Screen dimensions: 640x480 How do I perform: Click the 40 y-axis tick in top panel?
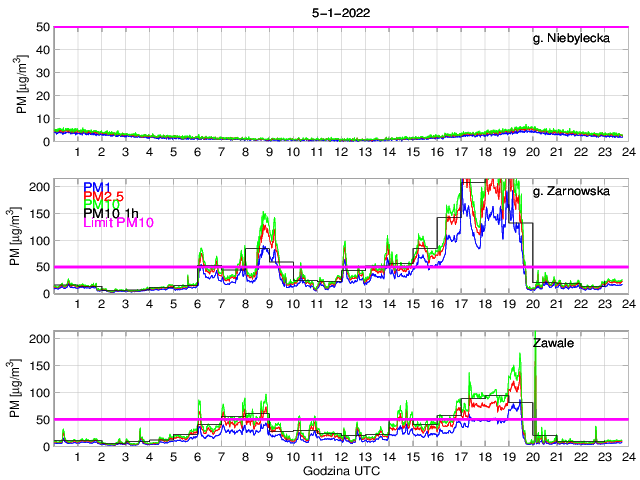[x=43, y=50]
